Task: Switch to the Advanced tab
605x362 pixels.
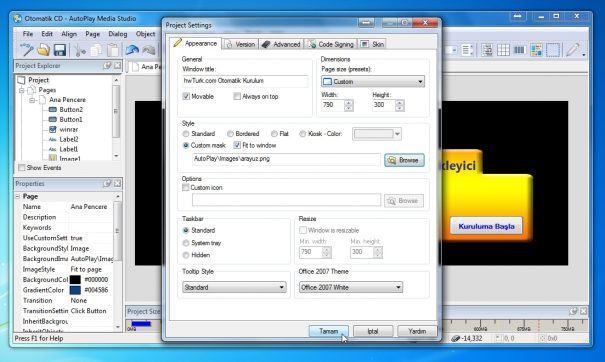Action: (x=281, y=44)
